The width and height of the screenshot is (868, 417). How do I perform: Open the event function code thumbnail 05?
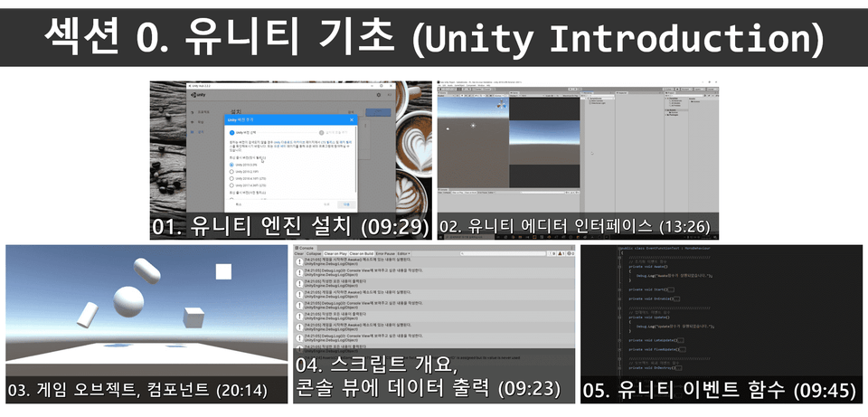pyautogui.click(x=722, y=324)
